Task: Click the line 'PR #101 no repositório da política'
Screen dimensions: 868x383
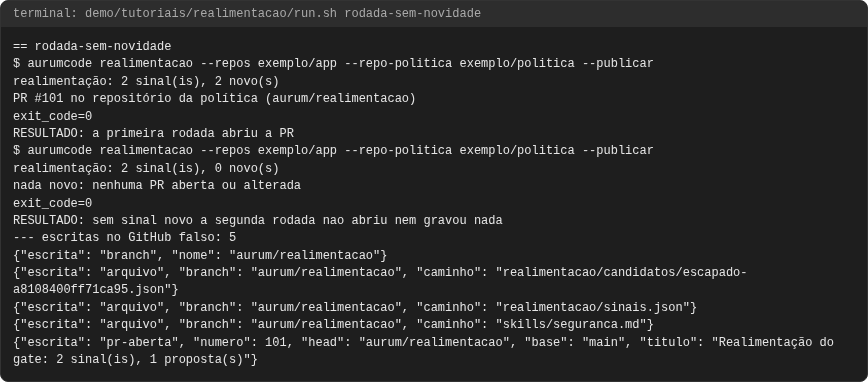Action: click(214, 99)
